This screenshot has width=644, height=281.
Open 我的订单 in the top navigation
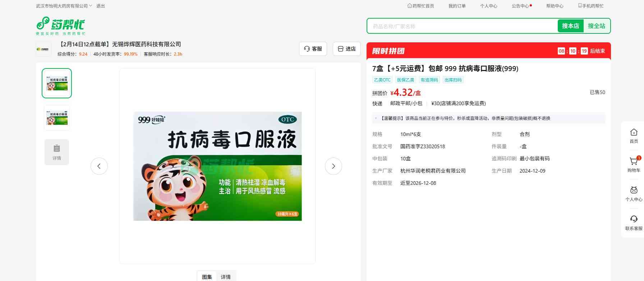point(457,6)
